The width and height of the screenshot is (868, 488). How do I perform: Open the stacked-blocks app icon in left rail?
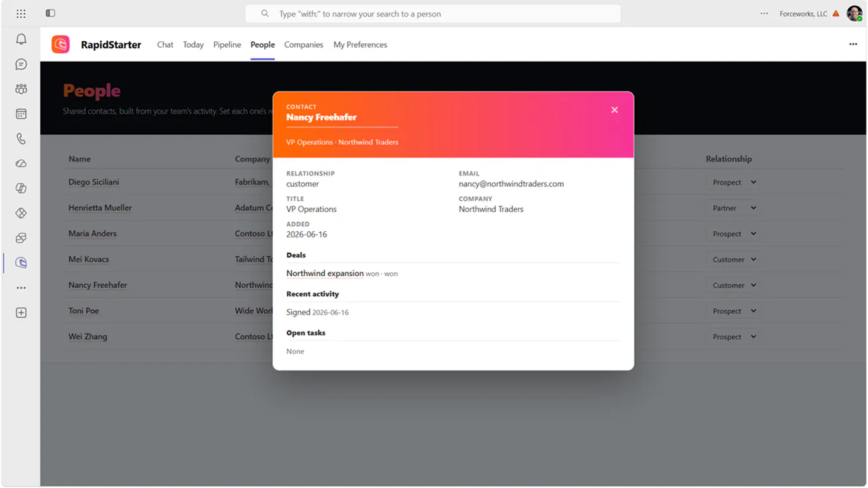tap(21, 238)
